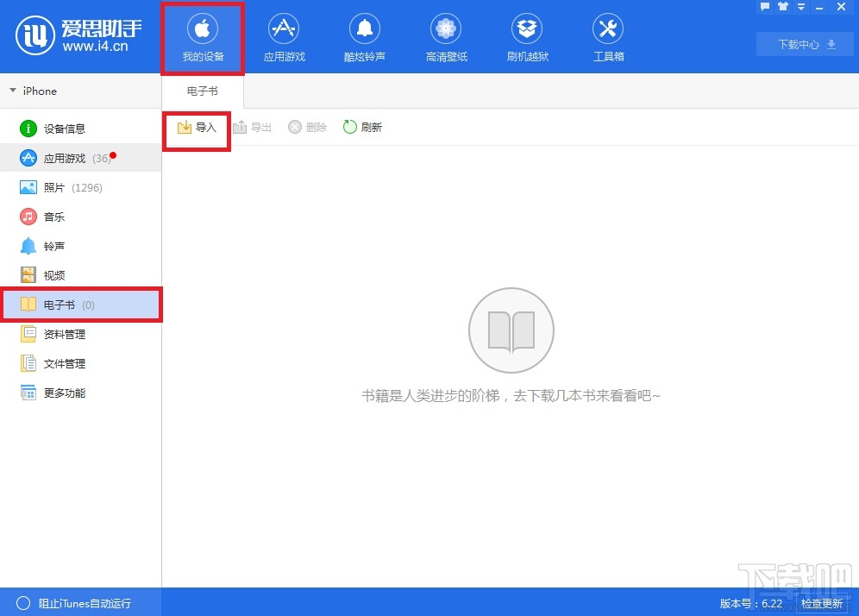The height and width of the screenshot is (616, 859).
Task: Switch to the 电子书 tab
Action: pyautogui.click(x=202, y=91)
